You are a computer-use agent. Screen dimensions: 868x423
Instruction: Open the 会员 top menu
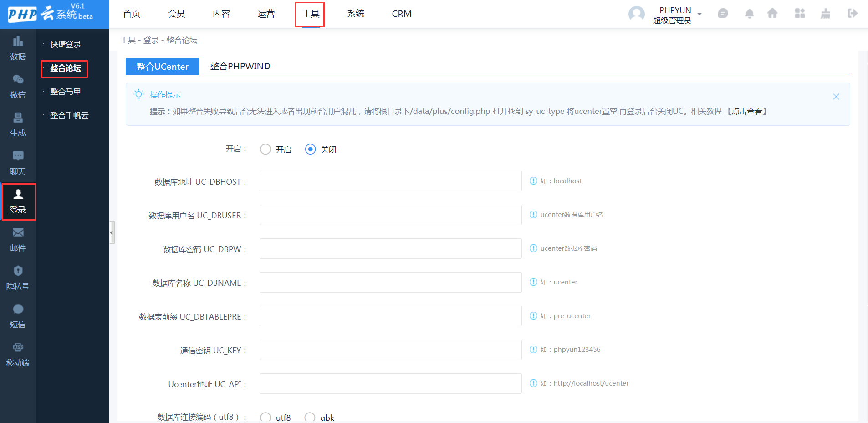[x=176, y=14]
